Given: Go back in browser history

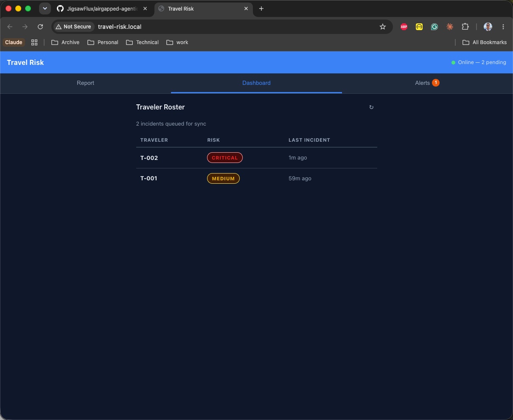Looking at the screenshot, I should [10, 27].
